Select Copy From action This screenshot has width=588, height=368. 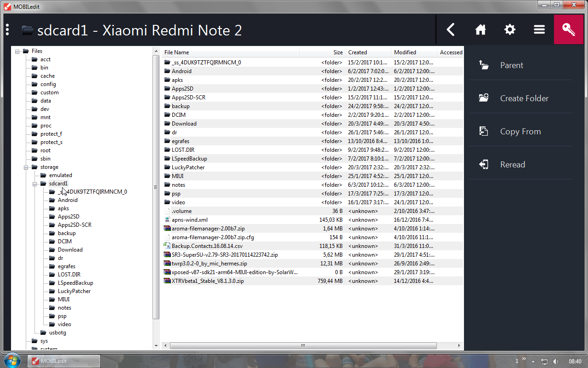(x=520, y=132)
